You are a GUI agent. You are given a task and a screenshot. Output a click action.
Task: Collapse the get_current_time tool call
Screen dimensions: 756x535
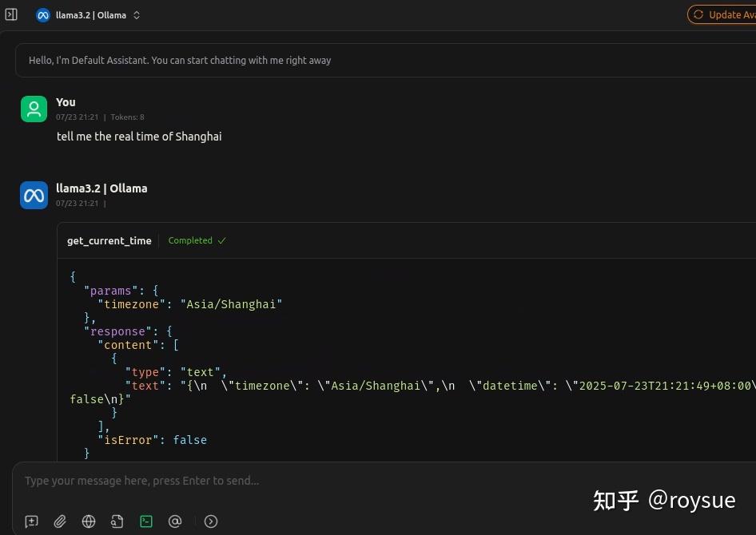pos(407,240)
